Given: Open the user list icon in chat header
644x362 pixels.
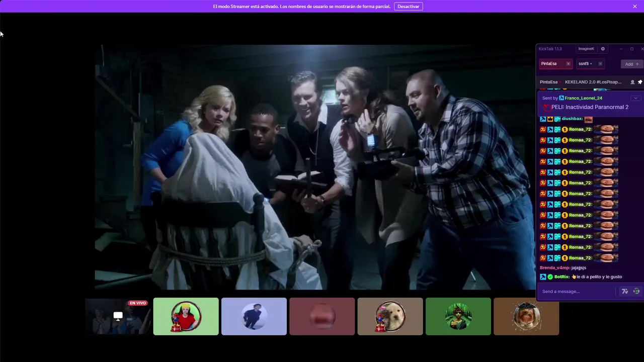Looking at the screenshot, I should (632, 82).
